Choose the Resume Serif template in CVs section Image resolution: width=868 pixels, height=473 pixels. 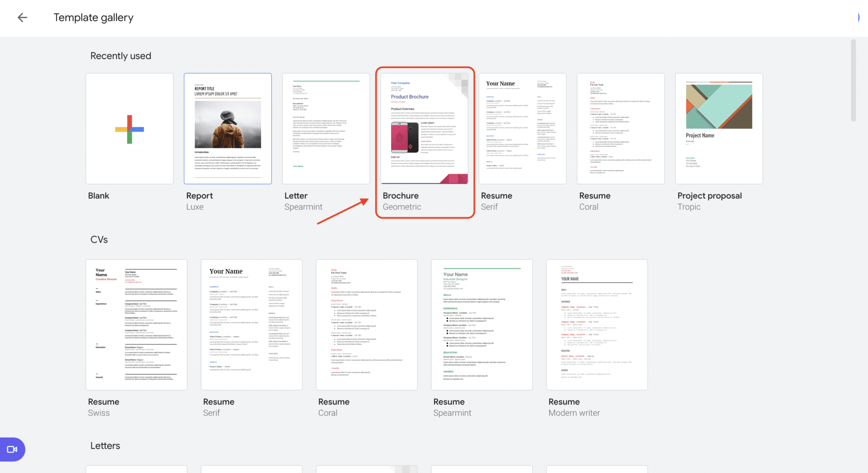251,324
